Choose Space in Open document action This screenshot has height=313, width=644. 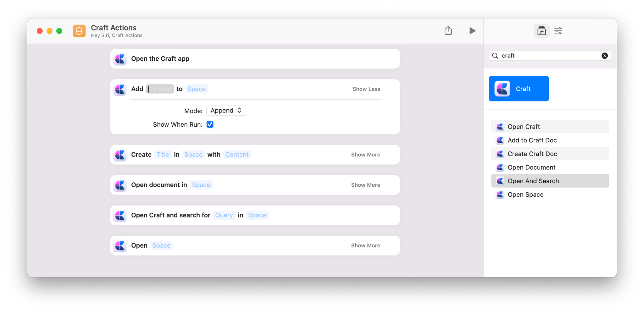(x=201, y=185)
